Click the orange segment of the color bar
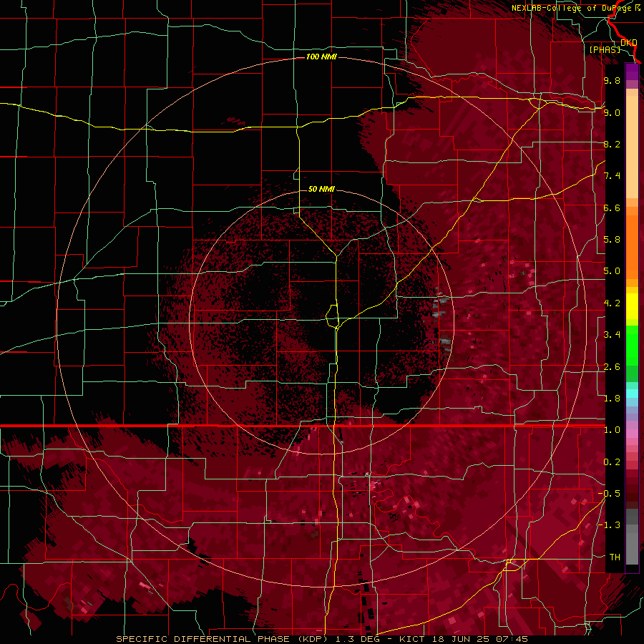 click(632, 243)
